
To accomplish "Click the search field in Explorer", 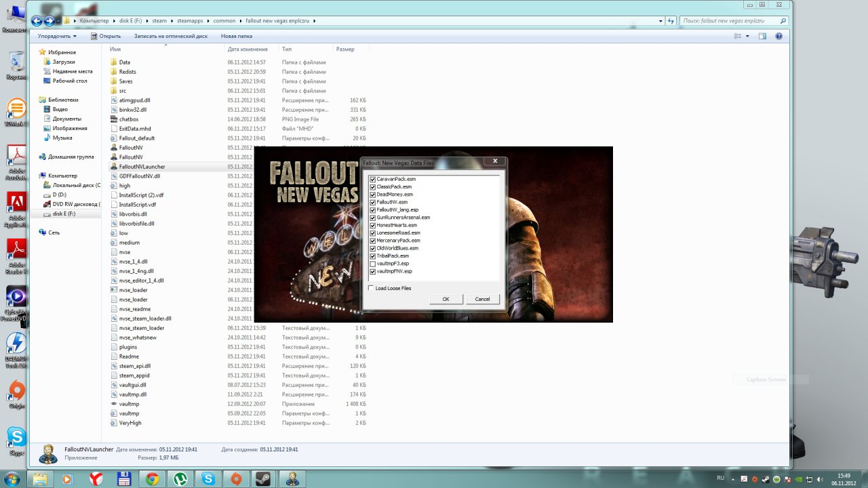I will pos(734,21).
